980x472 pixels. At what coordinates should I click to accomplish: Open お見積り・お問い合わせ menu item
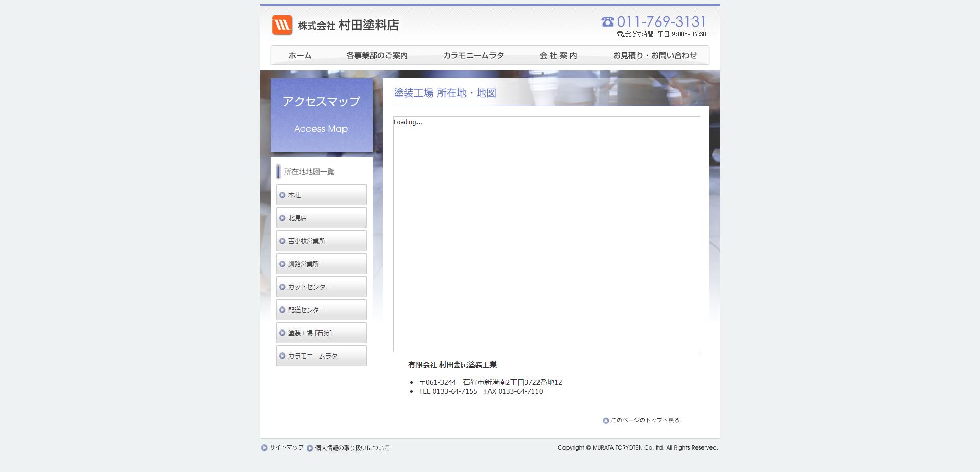pyautogui.click(x=654, y=55)
